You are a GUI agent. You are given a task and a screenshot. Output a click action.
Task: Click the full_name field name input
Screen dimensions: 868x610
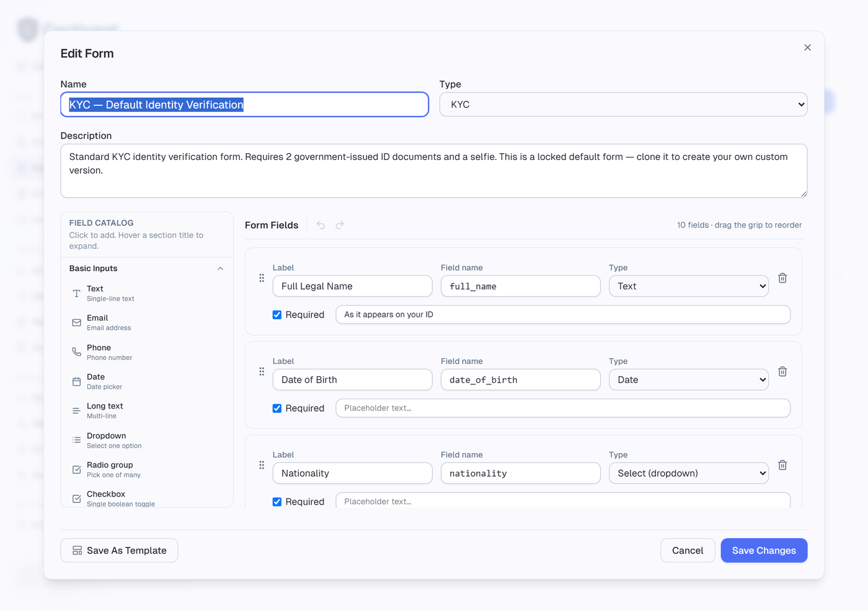tap(520, 286)
